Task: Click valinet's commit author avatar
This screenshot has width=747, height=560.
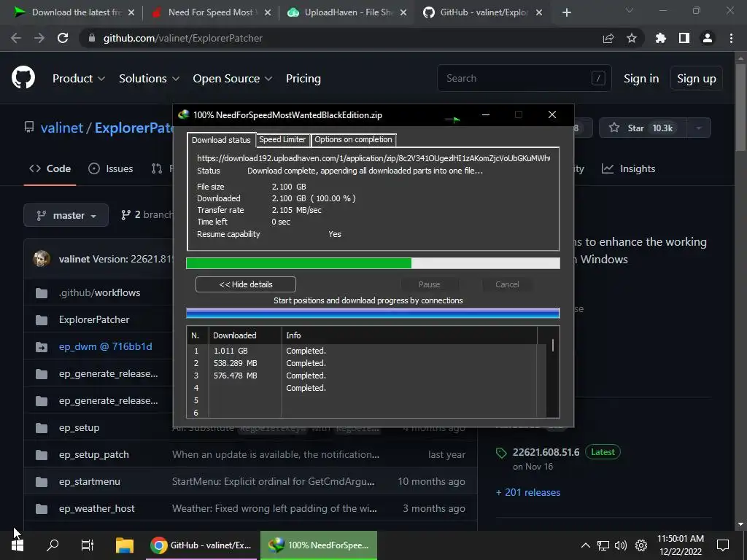Action: (x=42, y=259)
